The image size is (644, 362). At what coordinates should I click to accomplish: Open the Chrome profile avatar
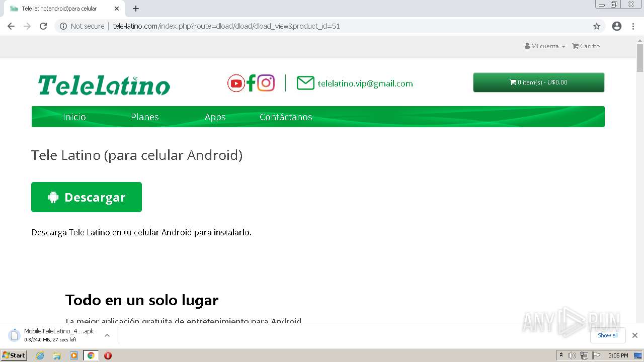pos(617,26)
